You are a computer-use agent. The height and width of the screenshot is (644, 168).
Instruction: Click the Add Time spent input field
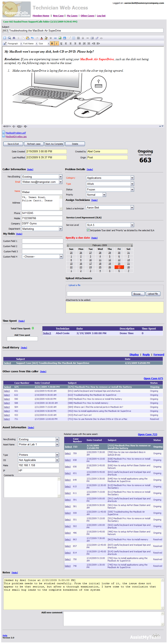tap(22, 339)
